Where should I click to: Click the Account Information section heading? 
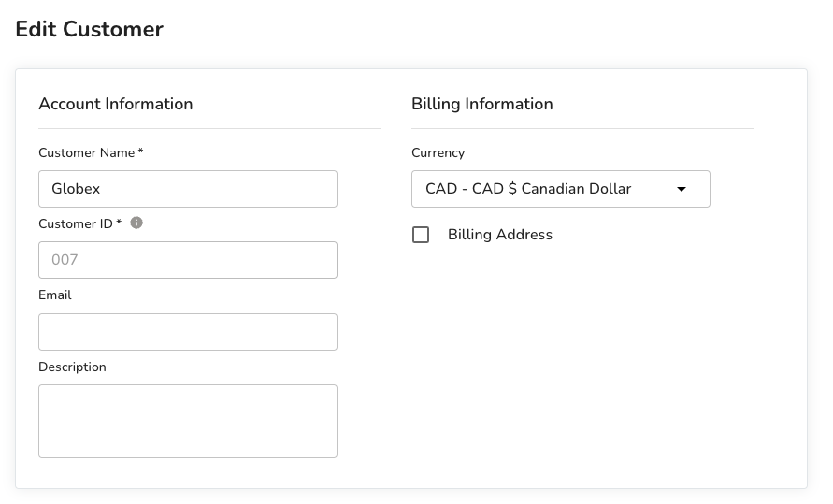pos(116,104)
